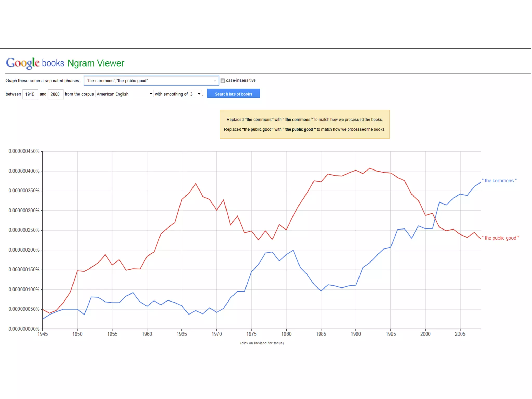Click the 1970 marker on the x-axis
Viewport: 532px width, 399px height.
(217, 334)
